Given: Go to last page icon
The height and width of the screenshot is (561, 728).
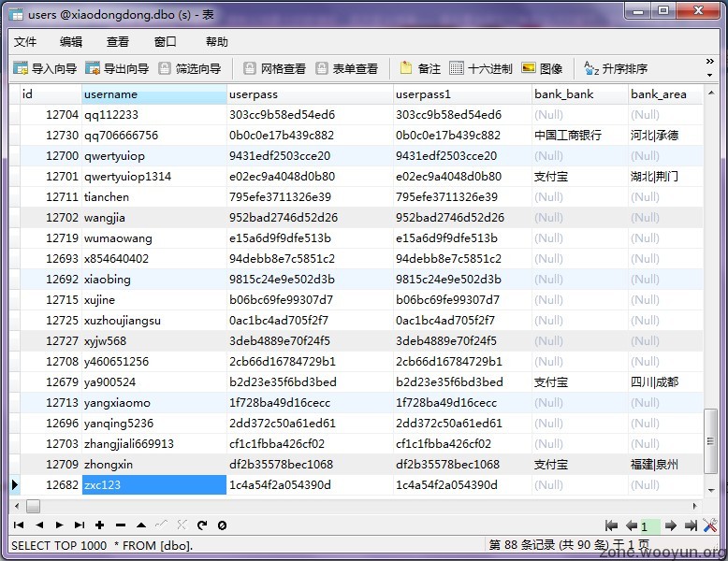Looking at the screenshot, I should [691, 525].
